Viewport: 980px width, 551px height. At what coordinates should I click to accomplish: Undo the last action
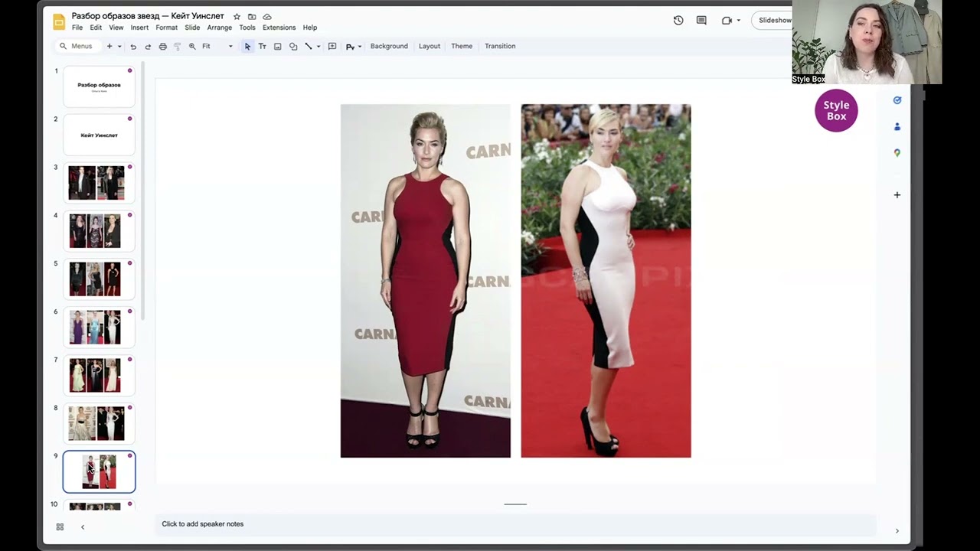pyautogui.click(x=133, y=46)
